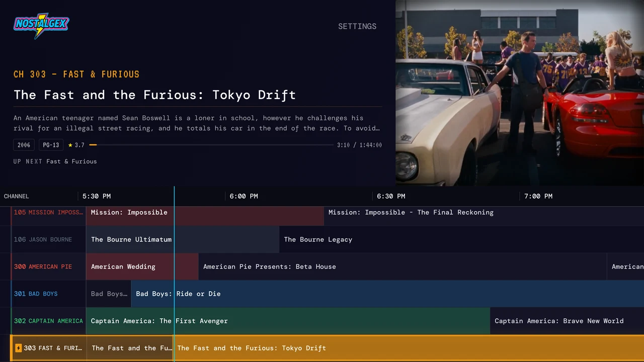This screenshot has height=362, width=644.
Task: Select channel 106 Jason Bourne
Action: pyautogui.click(x=49, y=239)
